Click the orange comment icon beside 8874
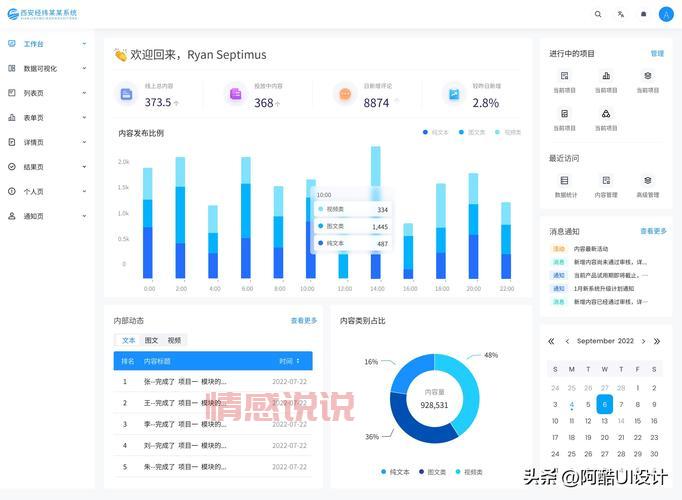Viewport: 682px width, 500px height. pyautogui.click(x=345, y=93)
